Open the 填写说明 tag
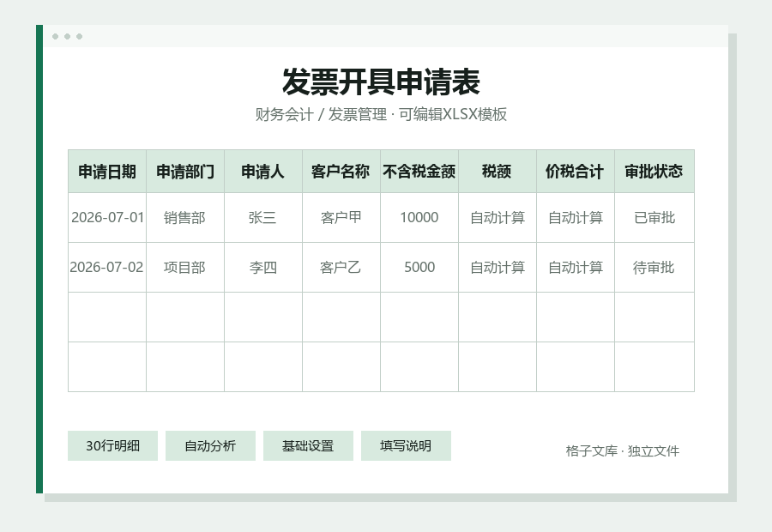This screenshot has height=532, width=772. pyautogui.click(x=406, y=446)
